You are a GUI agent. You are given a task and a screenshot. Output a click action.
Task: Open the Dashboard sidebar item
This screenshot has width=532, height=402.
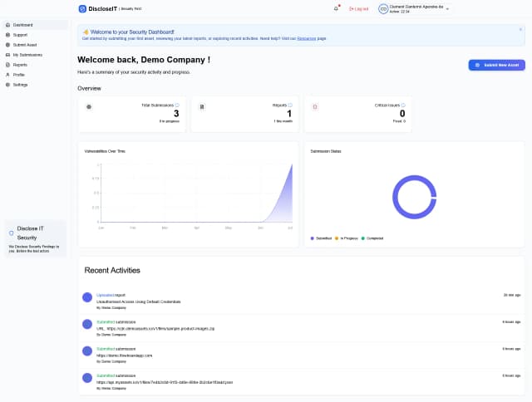point(22,25)
